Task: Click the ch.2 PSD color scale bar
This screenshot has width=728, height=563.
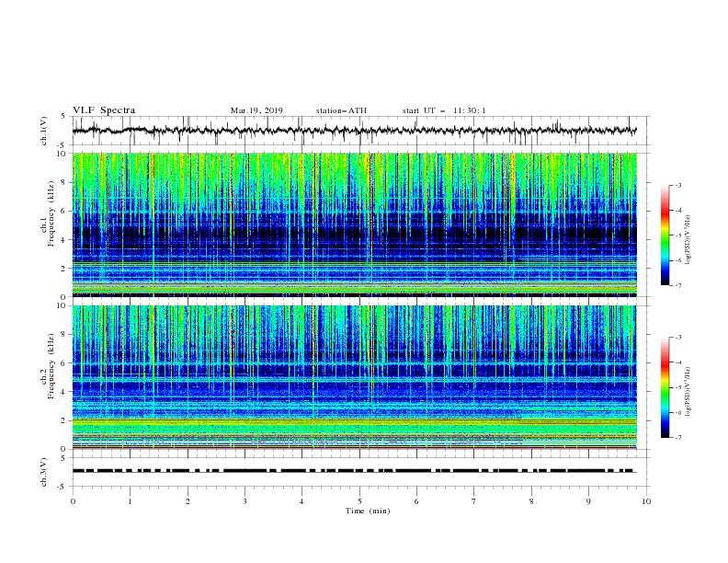Action: pos(665,387)
